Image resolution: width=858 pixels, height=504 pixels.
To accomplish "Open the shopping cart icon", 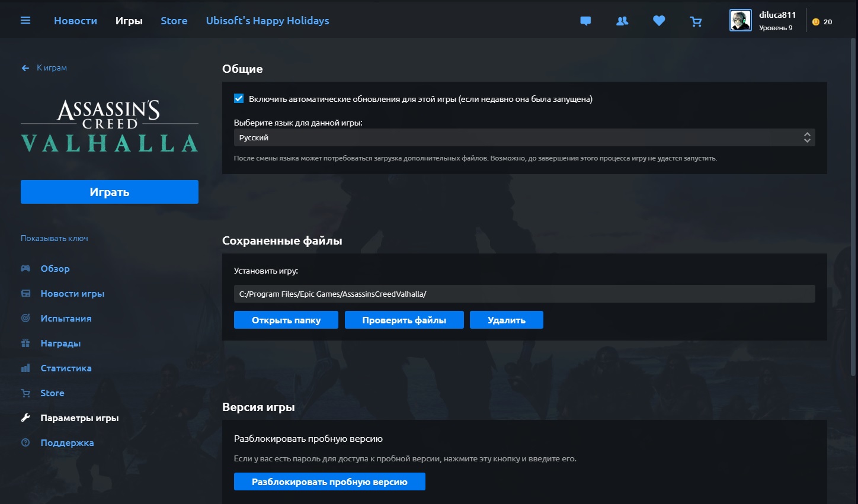I will click(696, 21).
